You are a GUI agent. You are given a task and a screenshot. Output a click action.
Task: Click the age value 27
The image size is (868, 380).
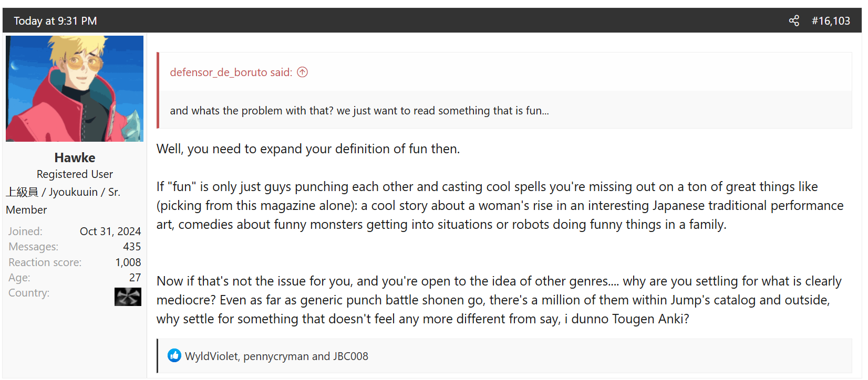click(135, 278)
